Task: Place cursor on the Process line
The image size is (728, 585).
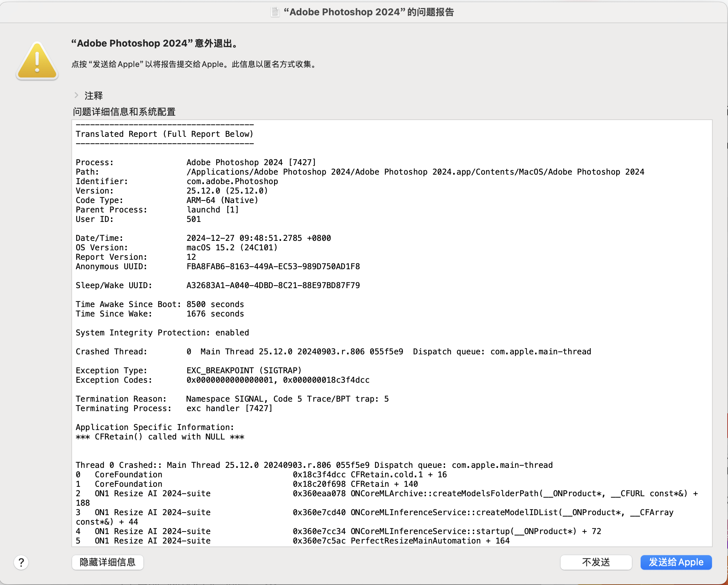Action: [x=251, y=162]
